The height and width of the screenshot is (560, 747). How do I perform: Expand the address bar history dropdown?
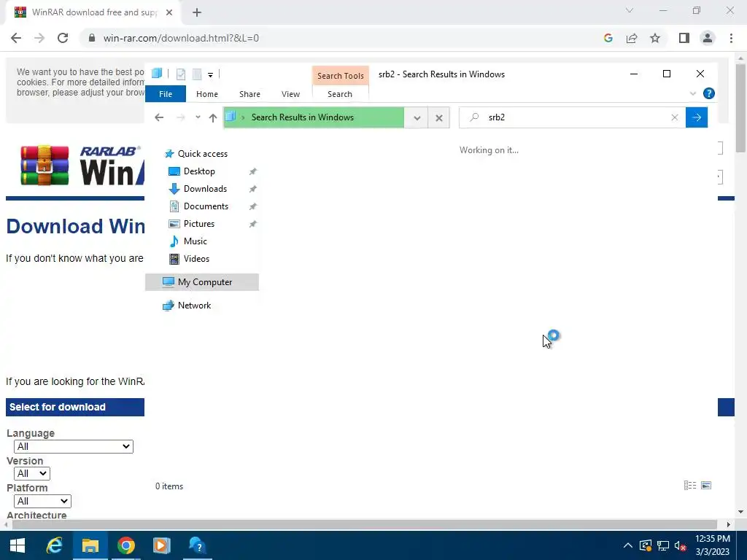(417, 117)
